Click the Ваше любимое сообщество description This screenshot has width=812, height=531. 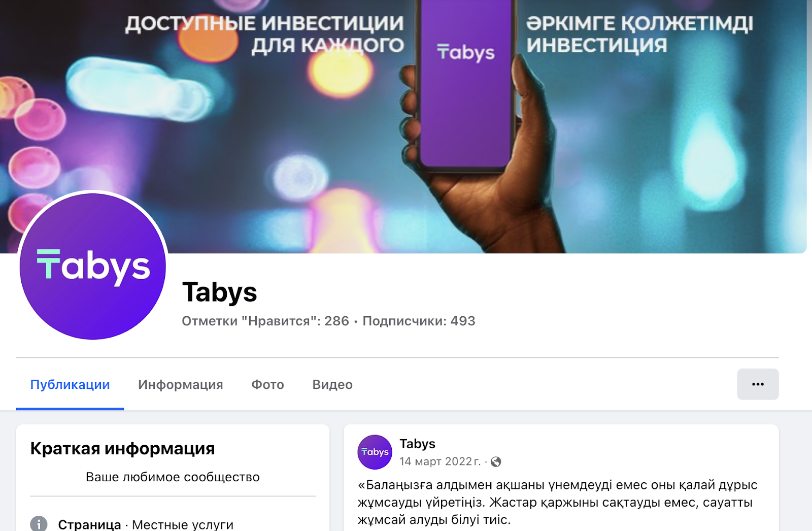(x=173, y=477)
